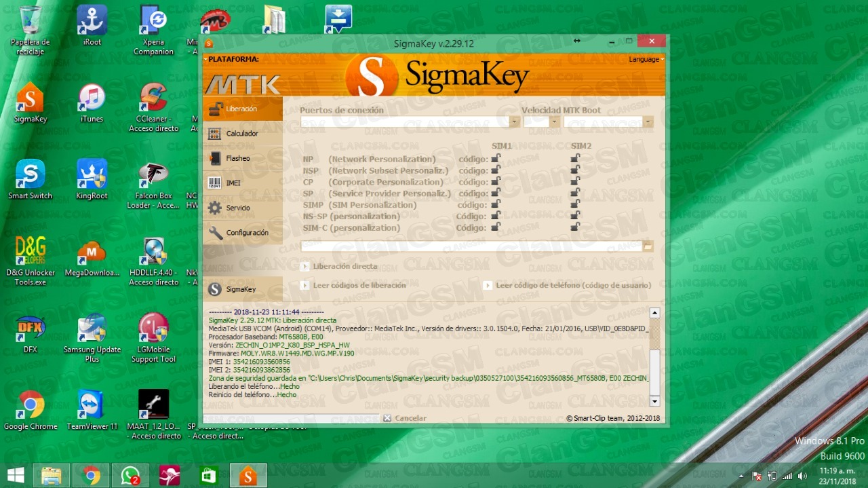Open Configuración wrench icon
The width and height of the screenshot is (868, 488).
[215, 233]
